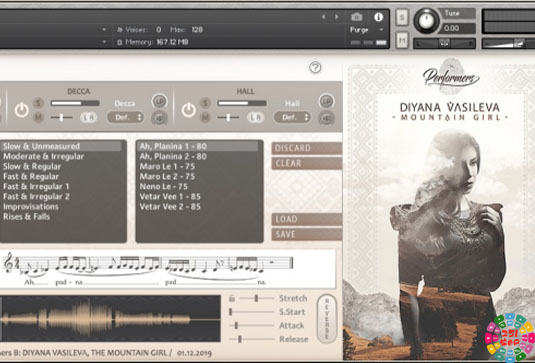This screenshot has height=363, width=535.
Task: Select Improvisations category
Action: pyautogui.click(x=61, y=207)
